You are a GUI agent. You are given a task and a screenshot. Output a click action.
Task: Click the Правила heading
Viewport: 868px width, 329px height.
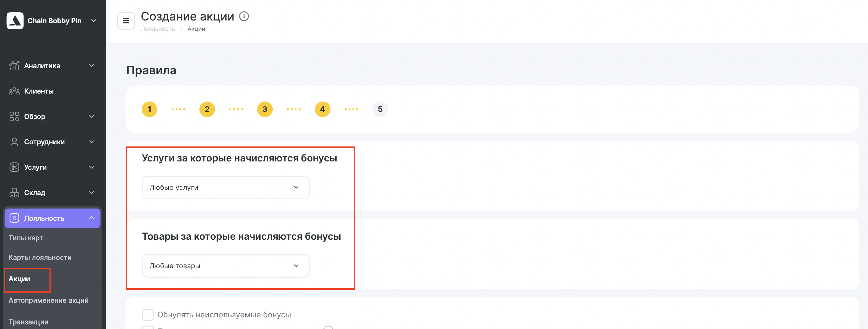151,71
